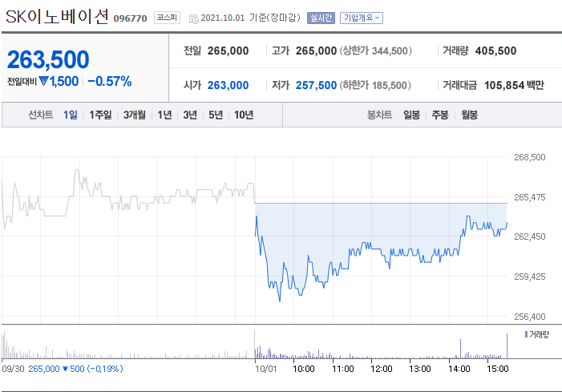
Task: Click the current price 263,500
Action: pos(48,59)
